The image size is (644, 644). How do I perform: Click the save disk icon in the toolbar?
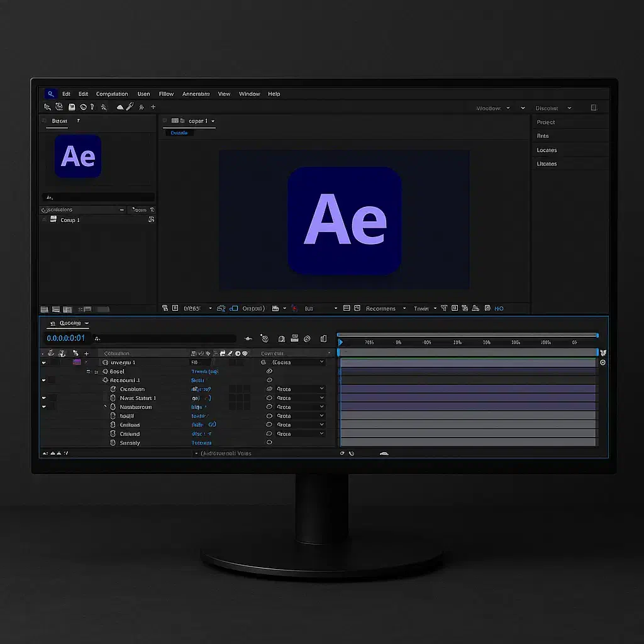[72, 108]
